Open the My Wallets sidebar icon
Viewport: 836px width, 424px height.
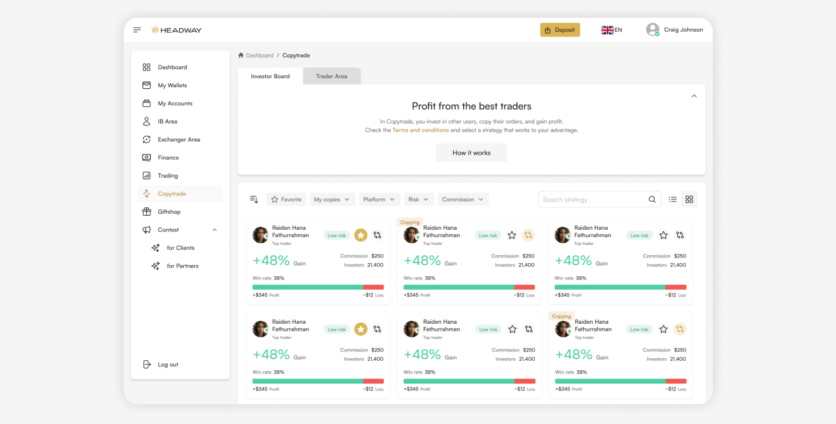(x=146, y=85)
